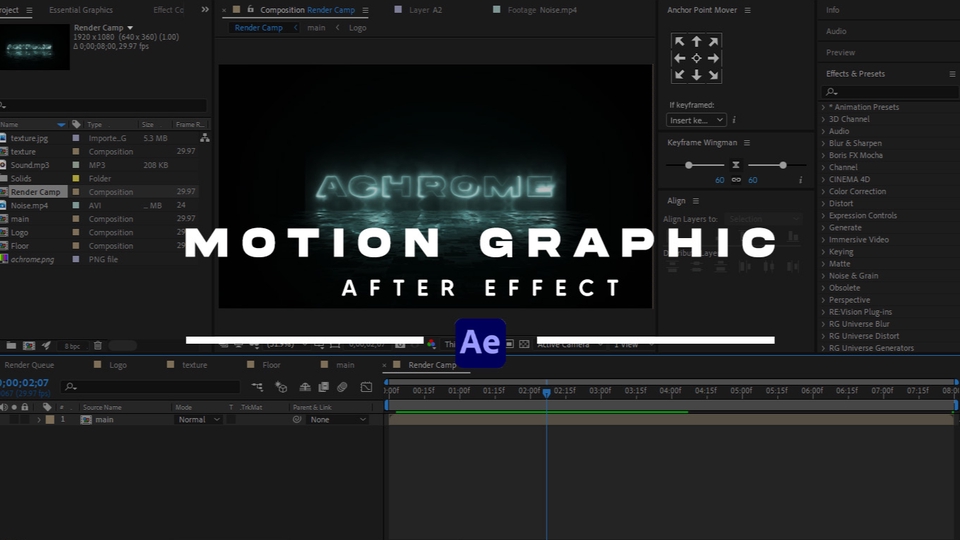This screenshot has width=960, height=540.
Task: Open the Info panel
Action: tap(832, 10)
